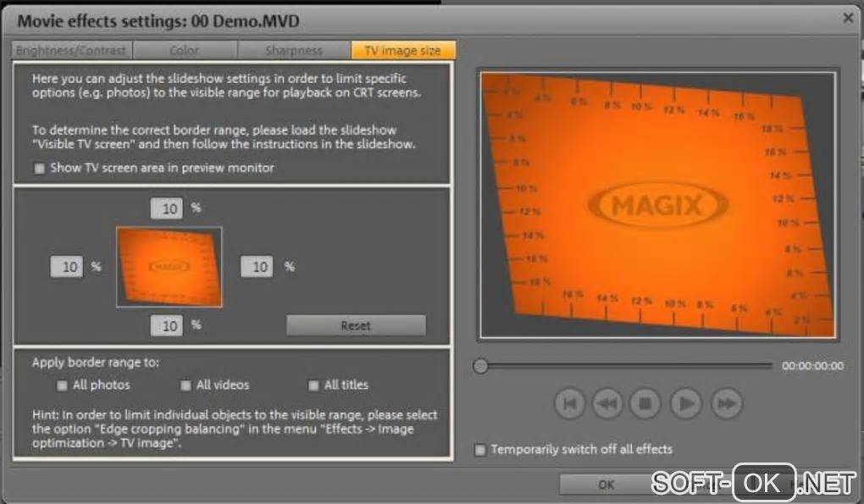This screenshot has height=504, width=864.
Task: Click the left border percentage field
Action: [x=66, y=267]
